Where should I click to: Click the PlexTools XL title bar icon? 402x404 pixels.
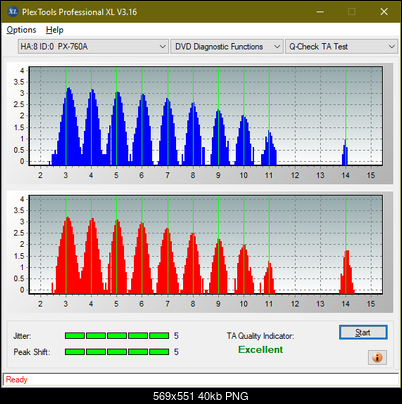click(x=13, y=12)
